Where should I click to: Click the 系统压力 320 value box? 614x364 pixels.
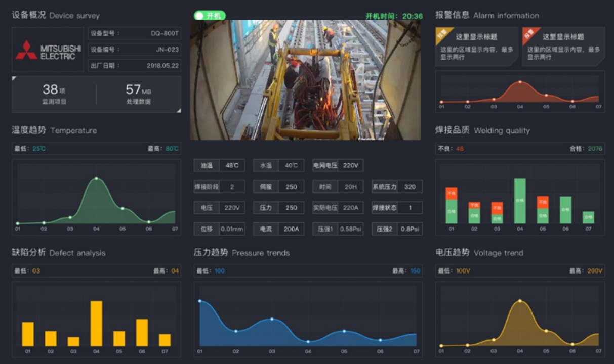coord(410,187)
